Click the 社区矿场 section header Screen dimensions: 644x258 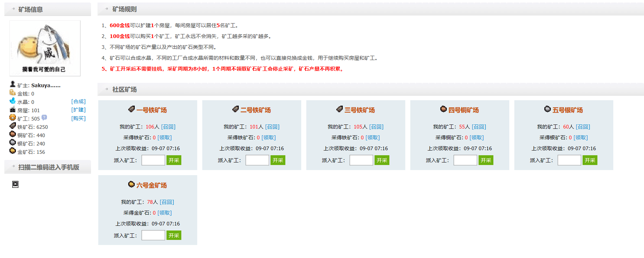point(371,89)
